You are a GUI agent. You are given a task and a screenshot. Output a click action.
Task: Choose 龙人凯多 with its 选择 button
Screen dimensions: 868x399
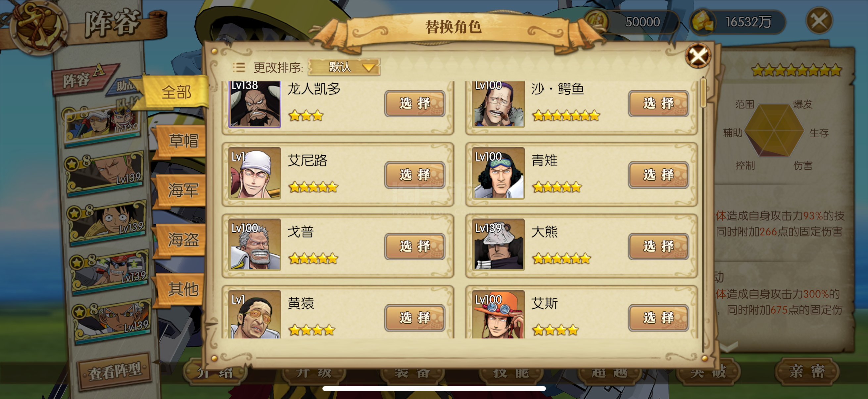click(x=414, y=103)
